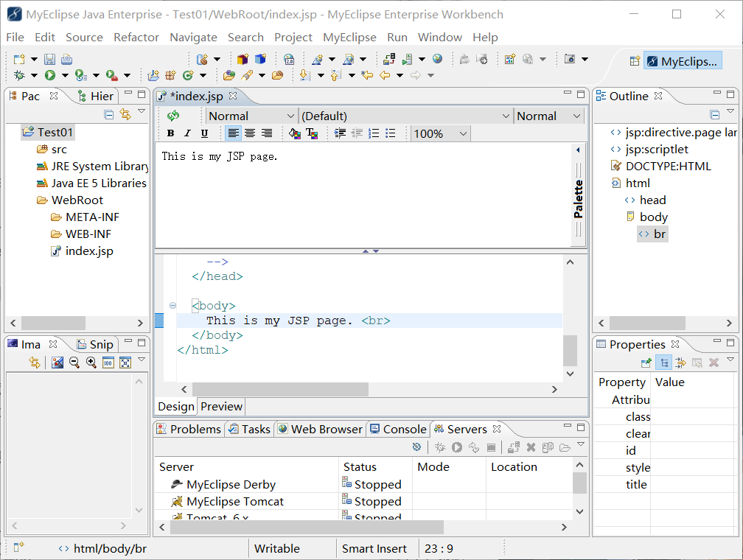The image size is (743, 560).
Task: Open the Package Explorer view menu triangle
Action: (x=142, y=111)
